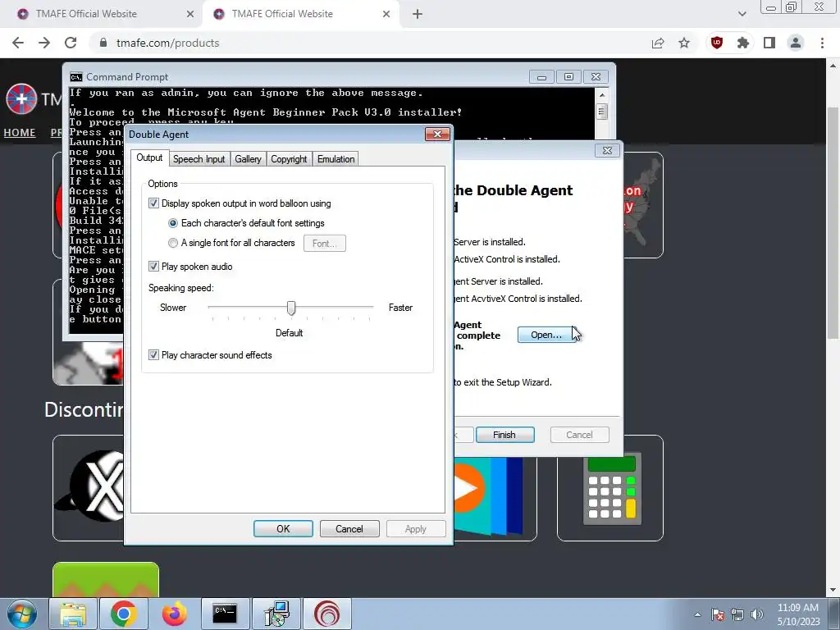Go forward in Chrome
Image resolution: width=840 pixels, height=630 pixels.
44,43
